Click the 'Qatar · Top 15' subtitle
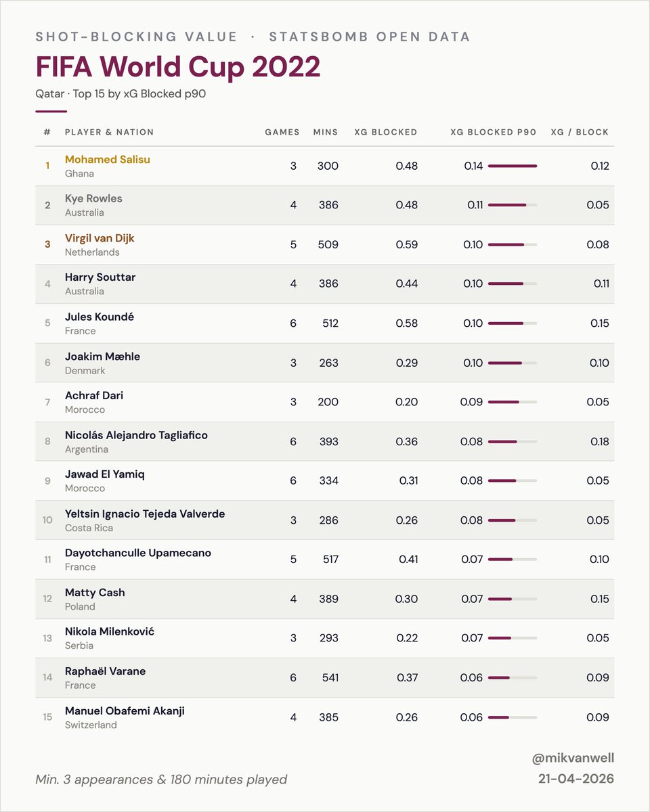The image size is (650, 812). (121, 94)
